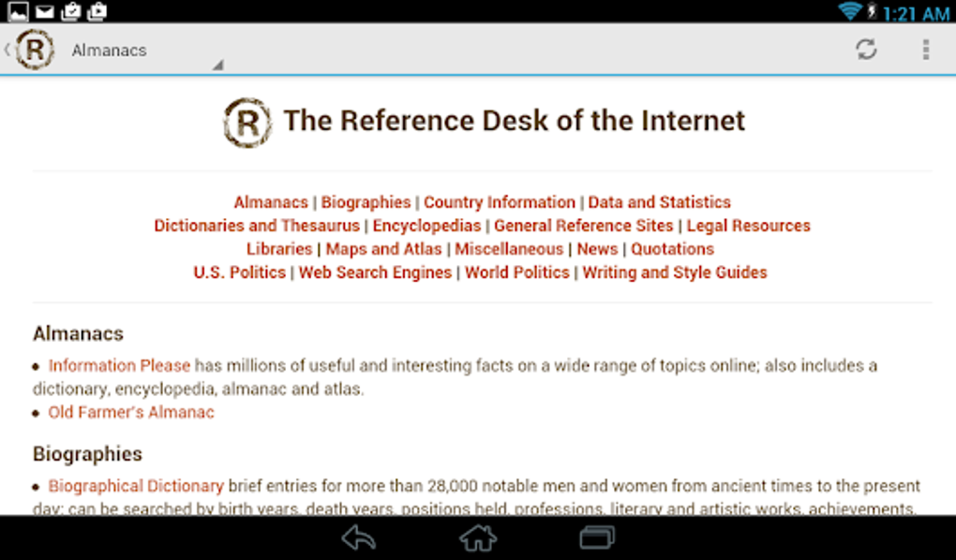956x560 pixels.
Task: Open the Information Please link
Action: click(119, 365)
